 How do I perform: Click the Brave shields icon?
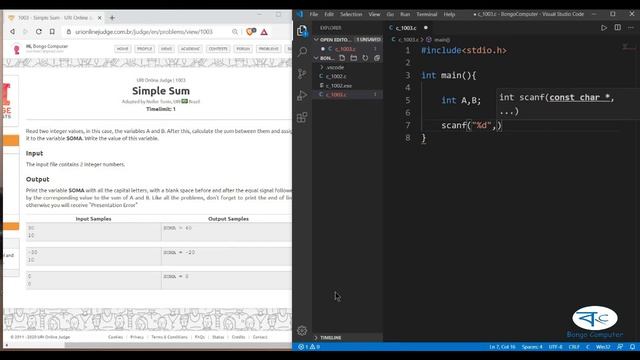point(251,31)
